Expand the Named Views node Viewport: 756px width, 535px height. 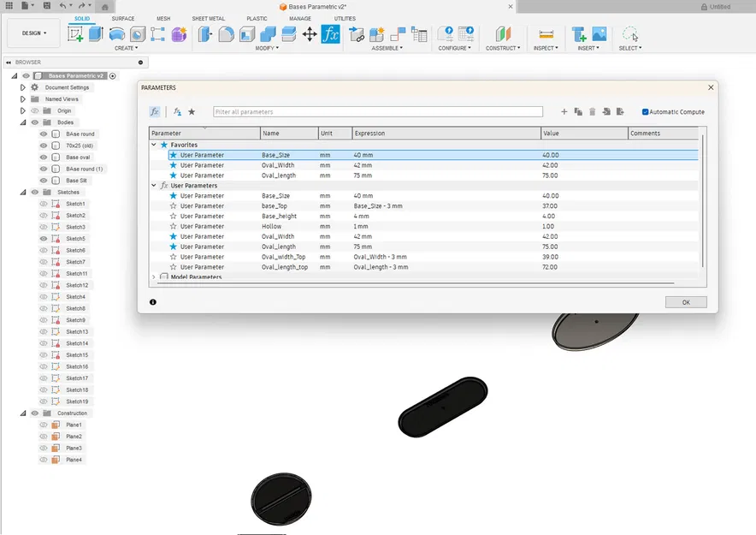pos(22,99)
